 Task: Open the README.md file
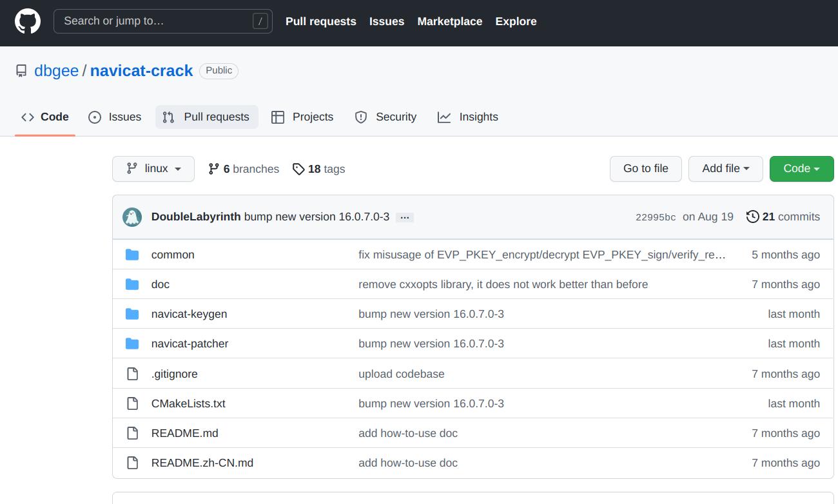pos(185,433)
